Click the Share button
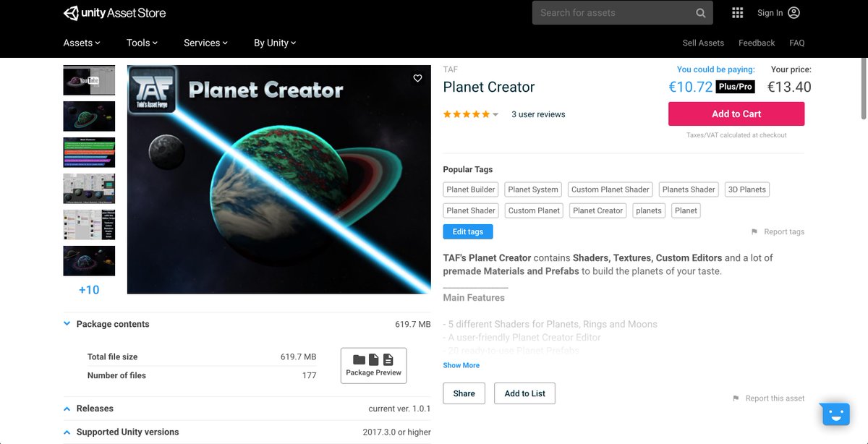The width and height of the screenshot is (868, 444). coord(464,393)
